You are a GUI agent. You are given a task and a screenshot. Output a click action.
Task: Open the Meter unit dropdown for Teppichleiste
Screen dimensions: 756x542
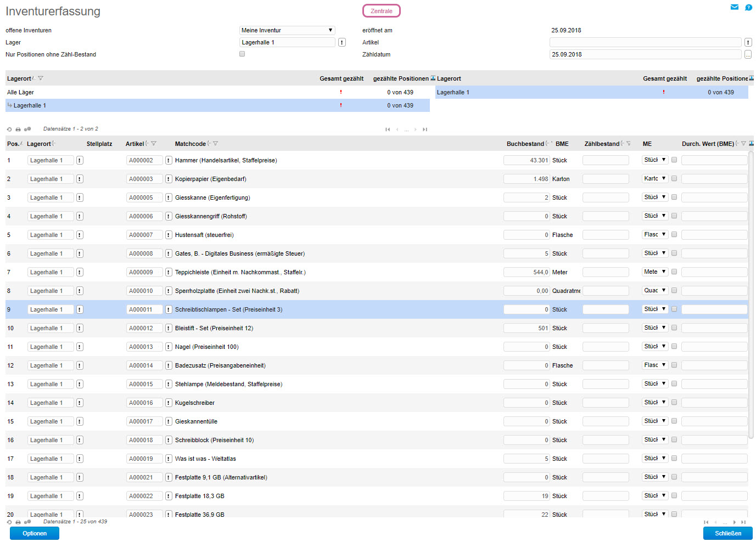point(654,272)
